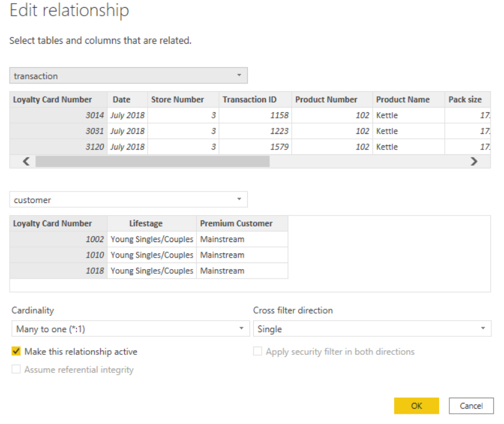Expand the Cardinality dropdown
Image resolution: width=504 pixels, height=424 pixels.
coord(130,329)
